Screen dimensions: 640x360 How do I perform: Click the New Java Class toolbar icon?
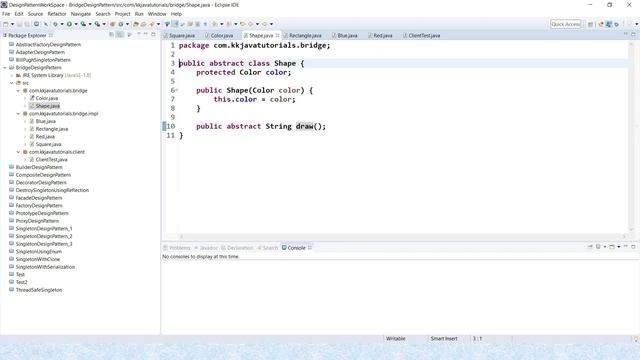point(121,24)
